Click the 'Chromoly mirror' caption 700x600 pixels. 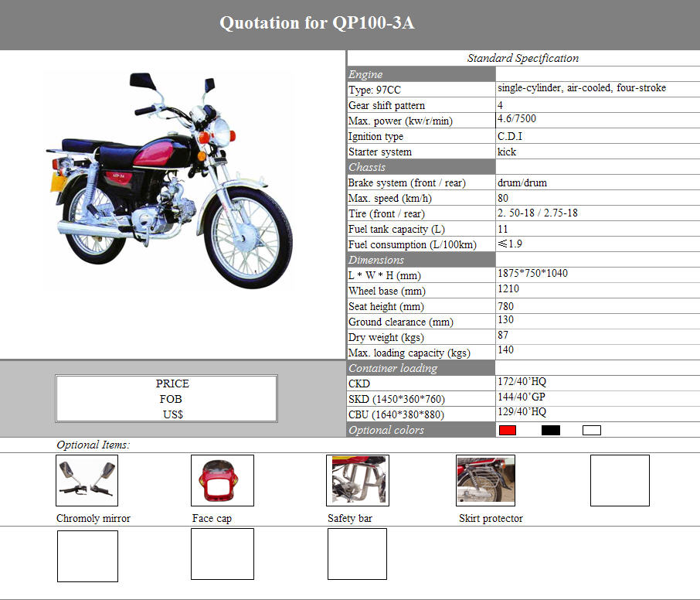point(93,518)
